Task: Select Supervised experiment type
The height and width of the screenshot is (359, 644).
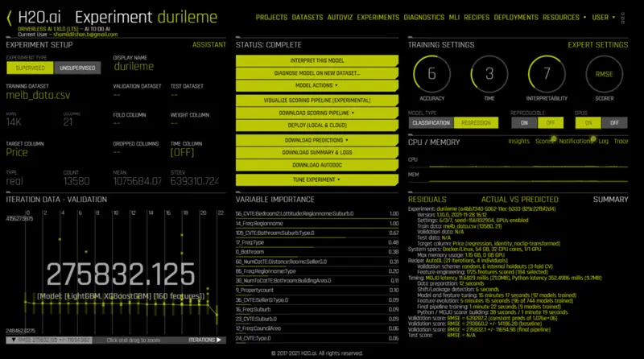Action: pos(30,68)
